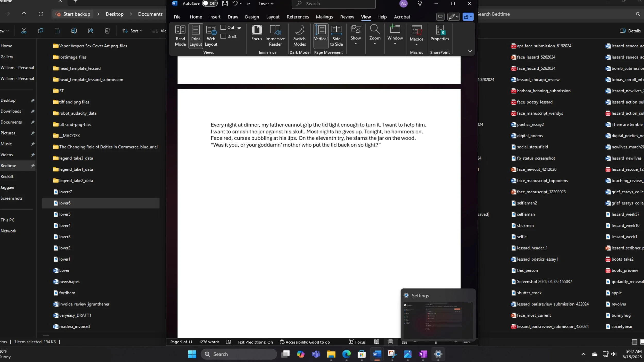The height and width of the screenshot is (362, 644).
Task: Switch to the Home ribbon tab
Action: (x=196, y=17)
